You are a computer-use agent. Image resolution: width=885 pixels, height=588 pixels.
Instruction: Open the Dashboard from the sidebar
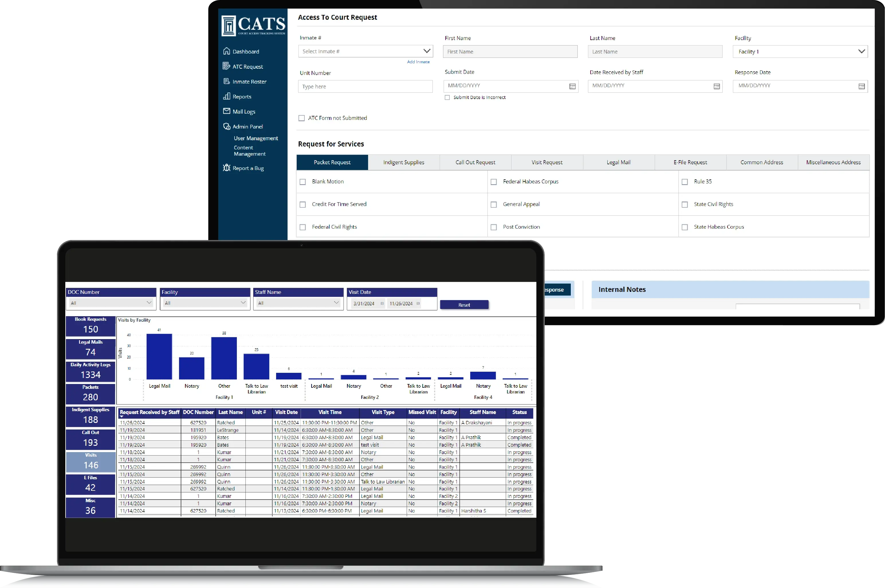pos(245,51)
